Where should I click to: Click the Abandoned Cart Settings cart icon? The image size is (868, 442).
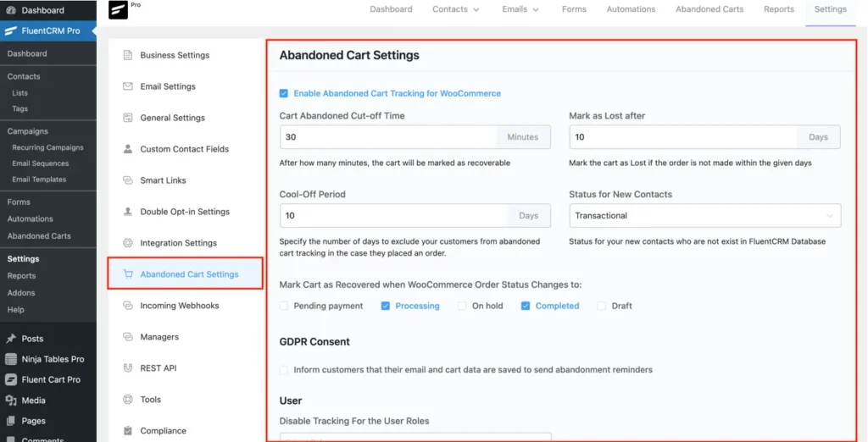(x=128, y=273)
